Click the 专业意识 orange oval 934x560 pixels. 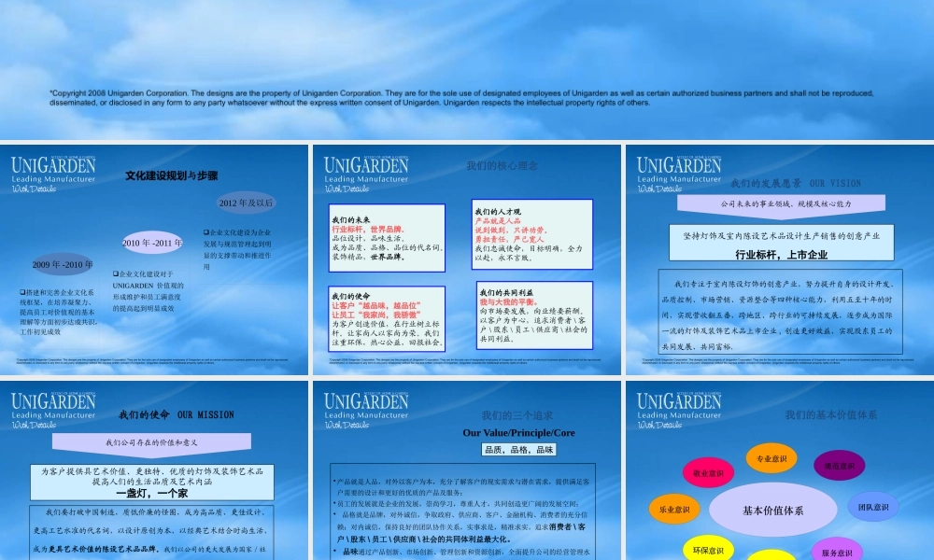click(771, 458)
